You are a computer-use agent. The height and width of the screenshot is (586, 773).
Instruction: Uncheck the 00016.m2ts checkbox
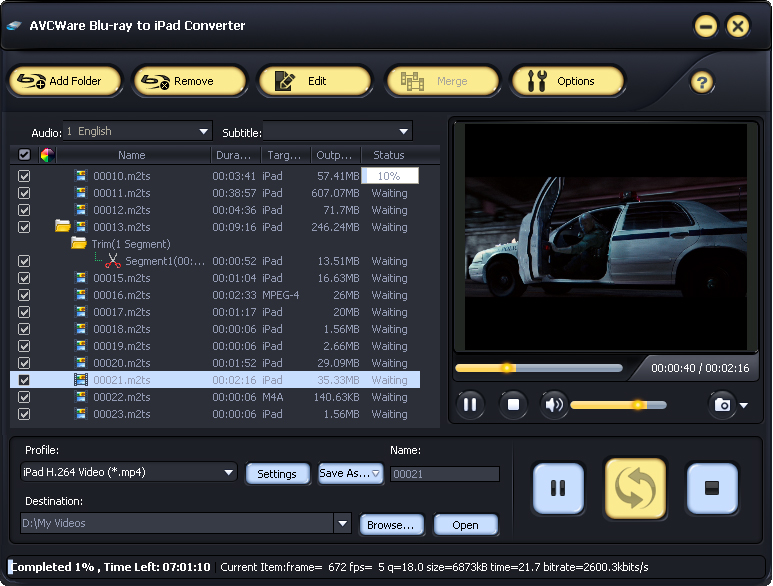pyautogui.click(x=24, y=295)
